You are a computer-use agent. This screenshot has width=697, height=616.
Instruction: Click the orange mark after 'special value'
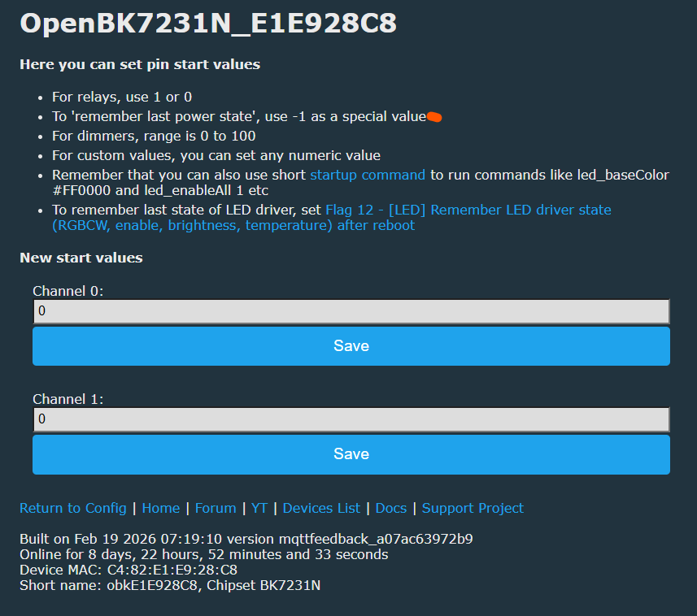coord(434,117)
